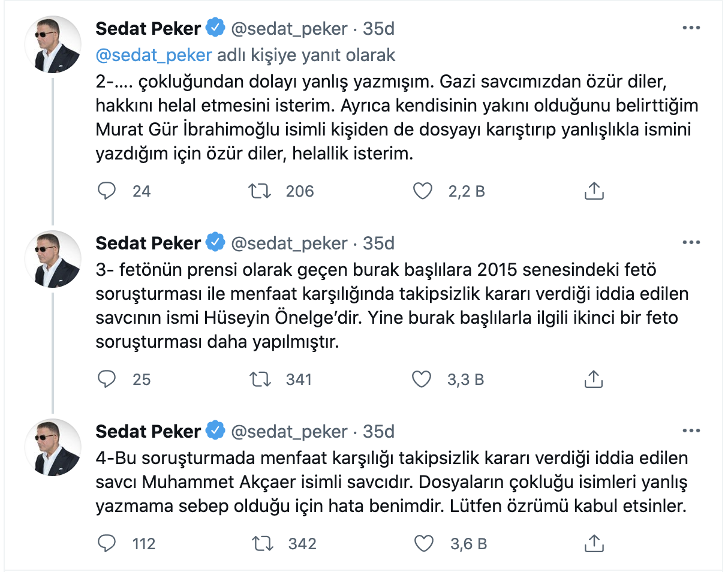
Task: Share the tweet starting with '4-Bu soruşturmada'
Action: pyautogui.click(x=593, y=543)
